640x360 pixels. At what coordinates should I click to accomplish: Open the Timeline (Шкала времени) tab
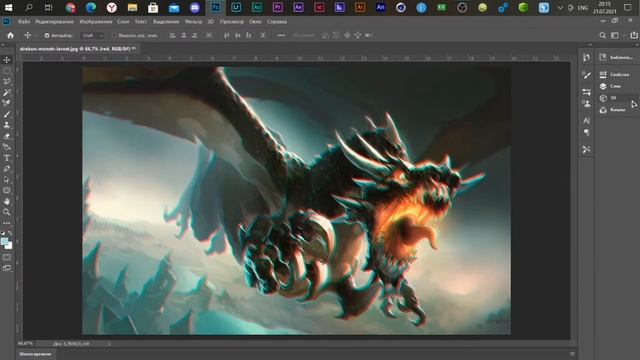pos(36,354)
